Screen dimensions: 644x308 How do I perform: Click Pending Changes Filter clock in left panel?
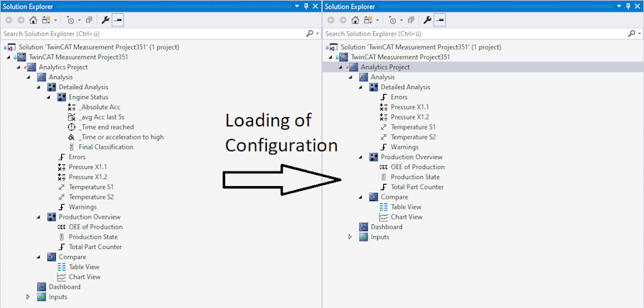tap(71, 19)
